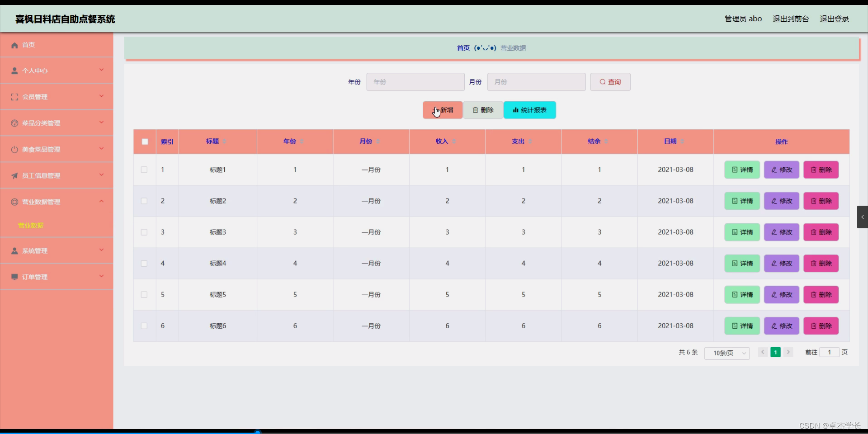Click the 菜品分类管理 compass icon
The height and width of the screenshot is (434, 868).
(x=14, y=123)
